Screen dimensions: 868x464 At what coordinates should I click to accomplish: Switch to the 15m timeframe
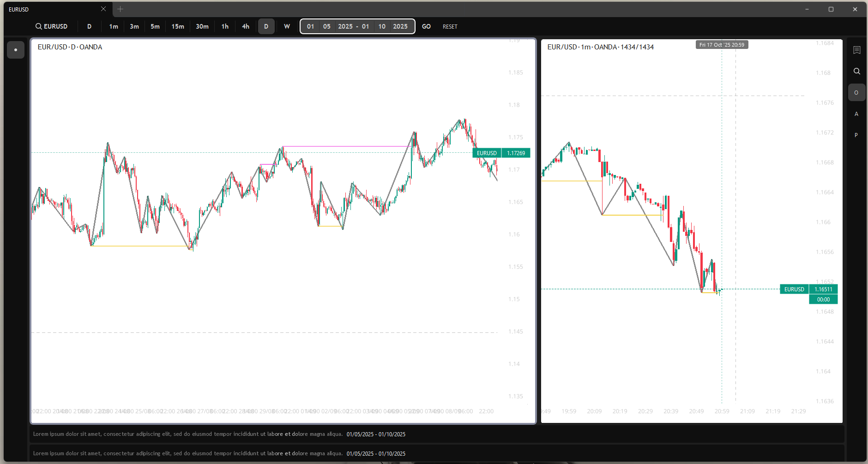click(x=178, y=26)
